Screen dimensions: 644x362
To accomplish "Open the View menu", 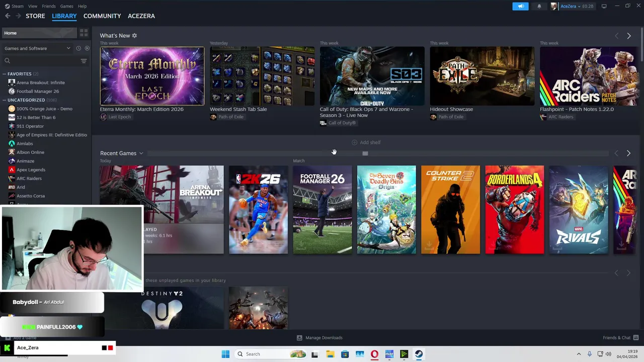I will [33, 6].
